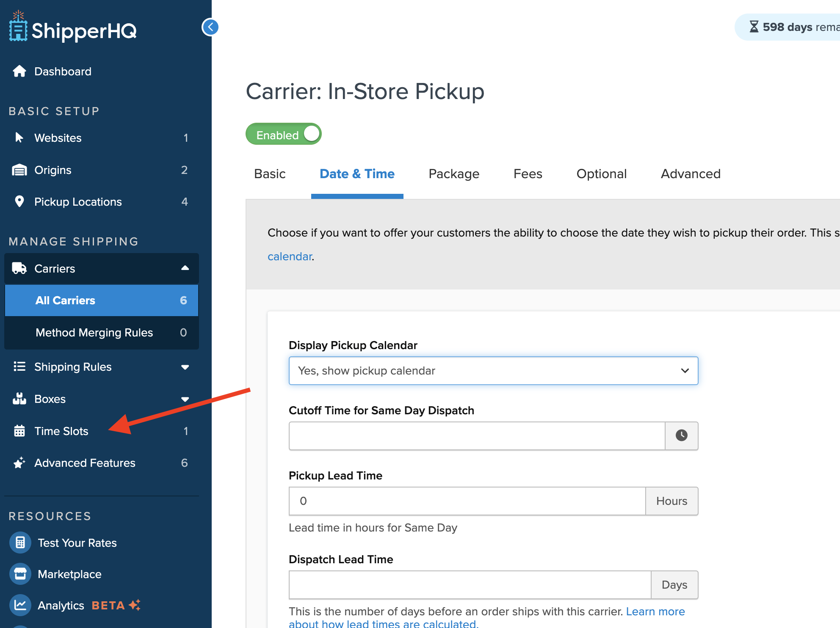Click the Pickup Locations pin icon
The height and width of the screenshot is (628, 840).
click(x=19, y=201)
